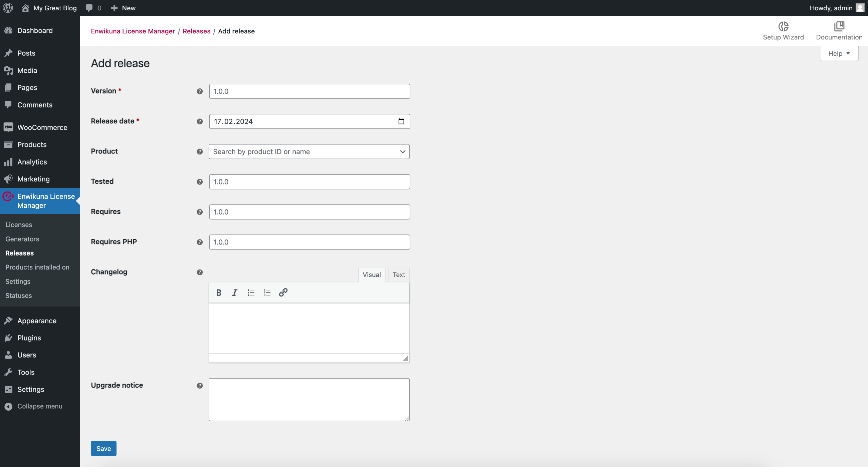This screenshot has width=868, height=467.
Task: Show help tooltip for Version field
Action: [200, 91]
